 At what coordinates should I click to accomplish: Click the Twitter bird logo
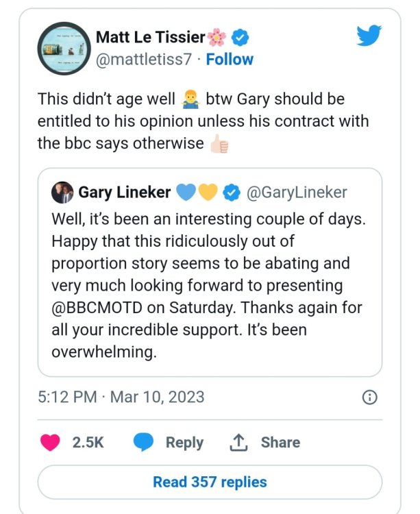tap(369, 36)
